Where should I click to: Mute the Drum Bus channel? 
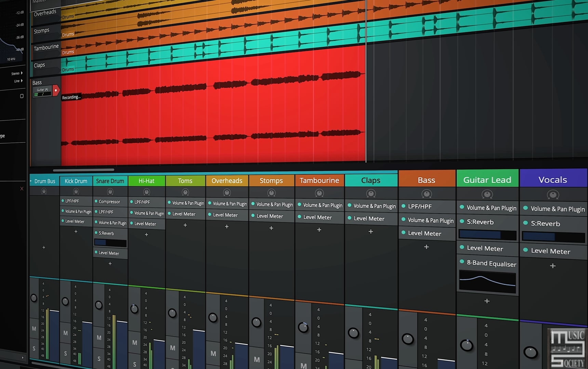[x=34, y=329]
